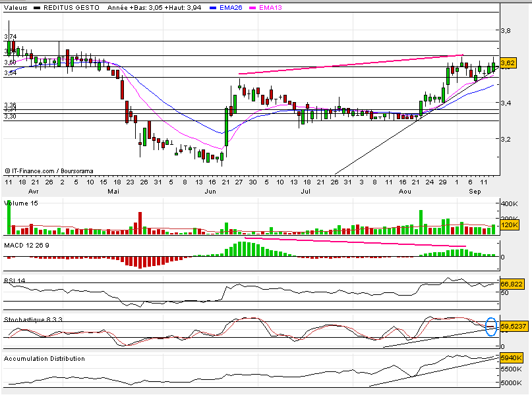Click the Sep month label on axis
Screen dimensions: 532x399
[x=475, y=191]
